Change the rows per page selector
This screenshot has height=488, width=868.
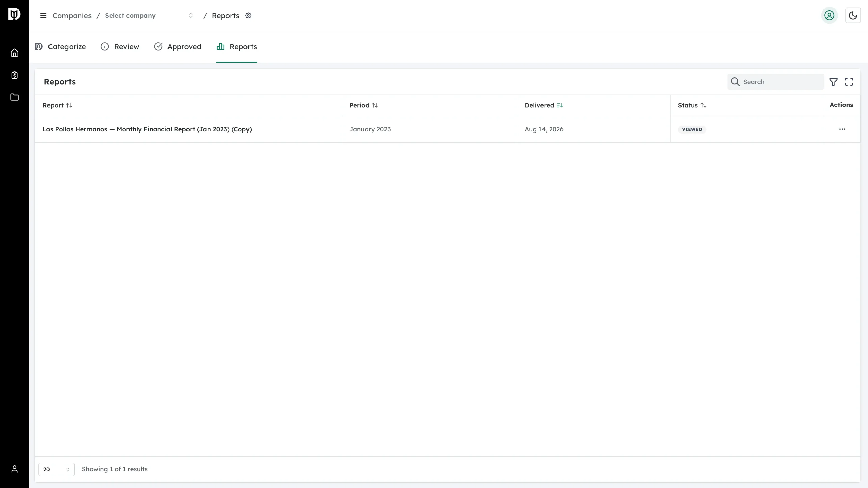click(56, 469)
